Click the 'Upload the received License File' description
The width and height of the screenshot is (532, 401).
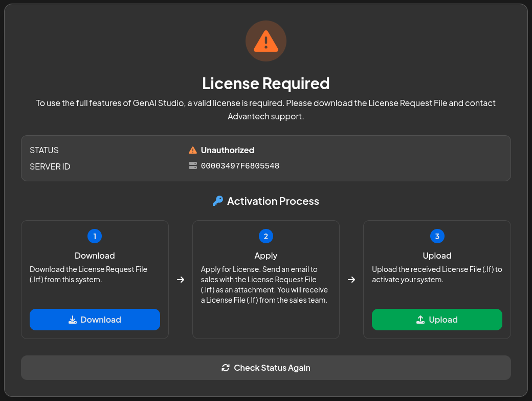coord(437,275)
